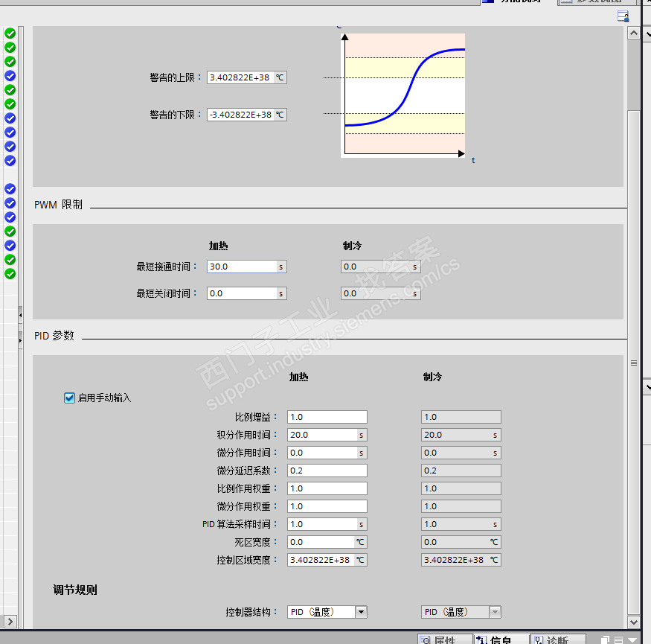The width and height of the screenshot is (651, 644).
Task: Click the scroll-down arrow of the main panel
Action: click(633, 621)
